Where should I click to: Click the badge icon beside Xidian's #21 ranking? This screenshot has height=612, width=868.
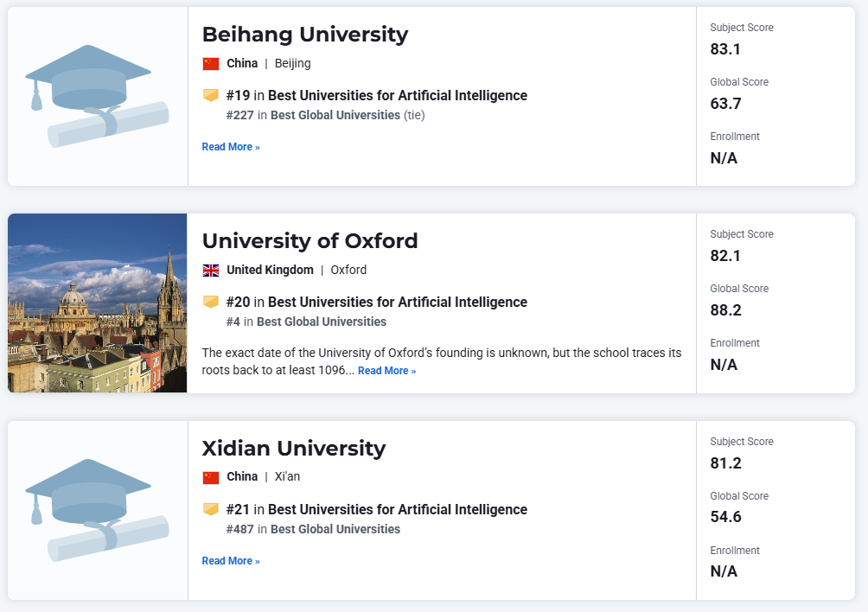(x=210, y=510)
